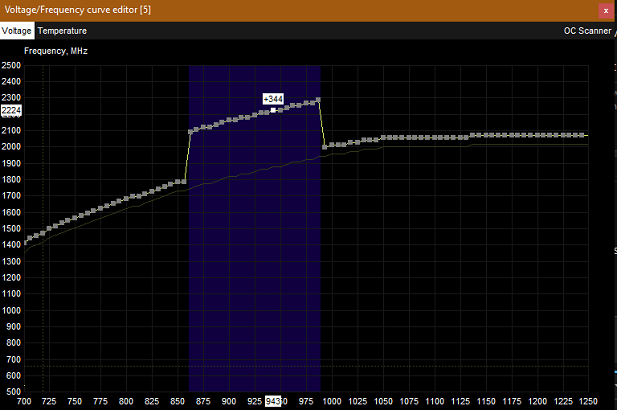
Task: Switch to the Temperature tab
Action: (62, 31)
